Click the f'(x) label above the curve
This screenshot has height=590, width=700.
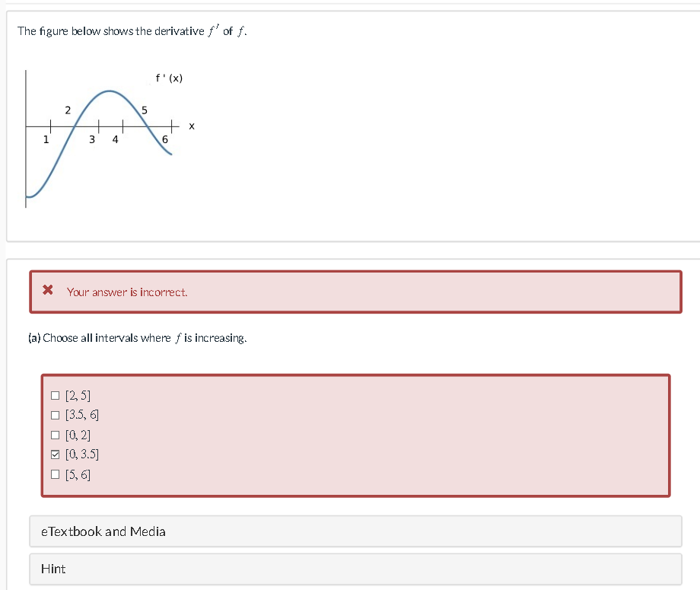[170, 78]
